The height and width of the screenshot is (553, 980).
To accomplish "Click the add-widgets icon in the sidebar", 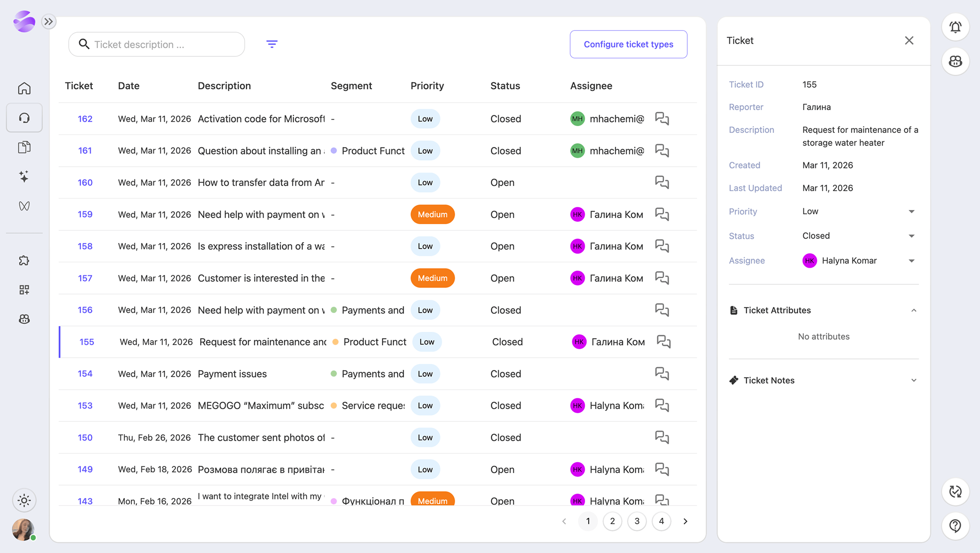I will click(x=24, y=289).
